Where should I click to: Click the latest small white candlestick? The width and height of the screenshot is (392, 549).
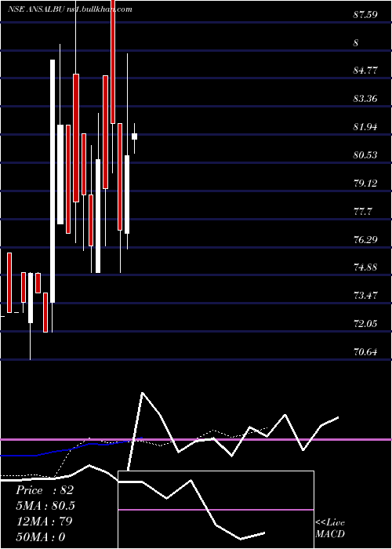click(x=134, y=136)
